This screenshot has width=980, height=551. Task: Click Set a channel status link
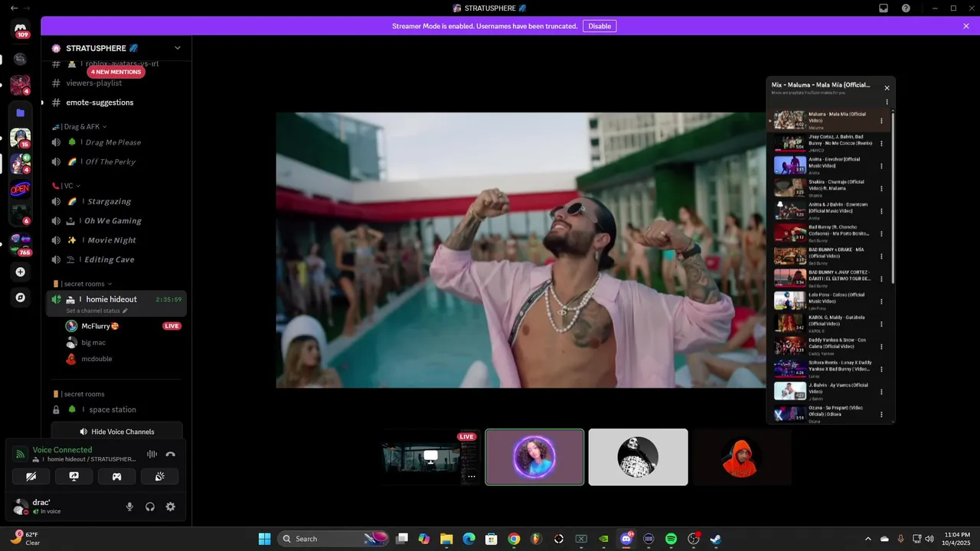[x=96, y=311]
